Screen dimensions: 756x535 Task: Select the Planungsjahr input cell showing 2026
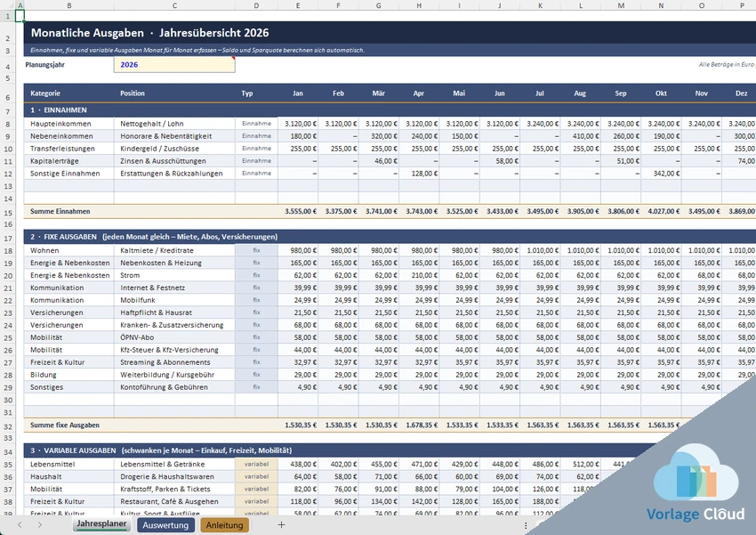174,65
